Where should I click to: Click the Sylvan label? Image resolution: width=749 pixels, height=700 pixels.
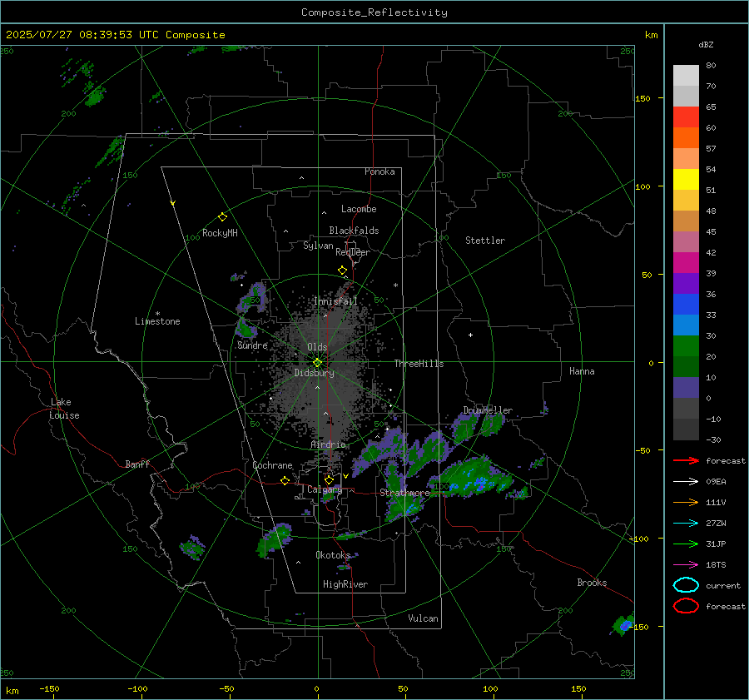pos(318,246)
